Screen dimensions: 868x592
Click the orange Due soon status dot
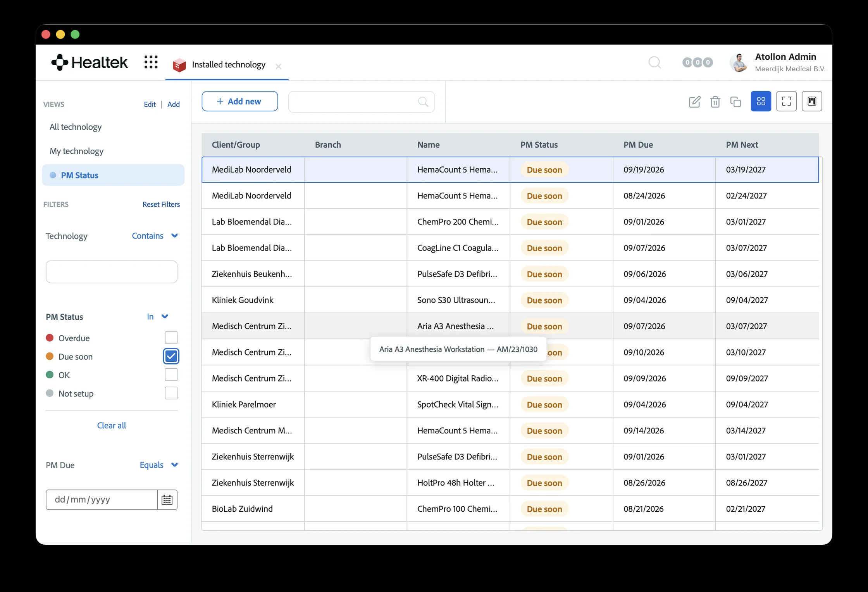50,356
